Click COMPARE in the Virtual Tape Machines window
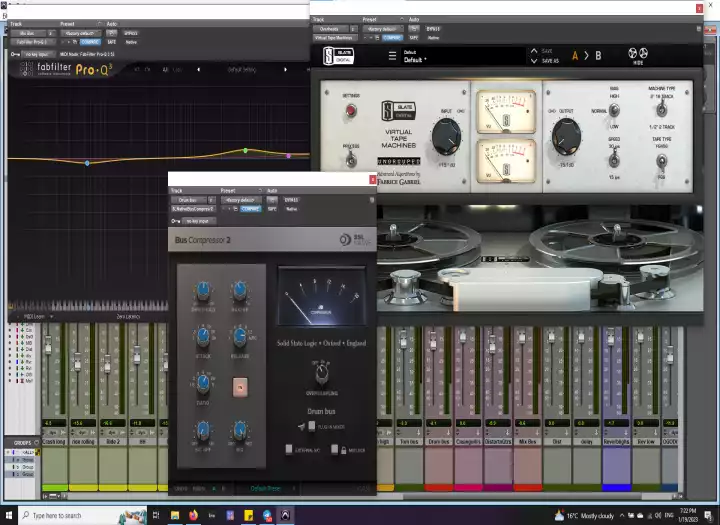 393,38
